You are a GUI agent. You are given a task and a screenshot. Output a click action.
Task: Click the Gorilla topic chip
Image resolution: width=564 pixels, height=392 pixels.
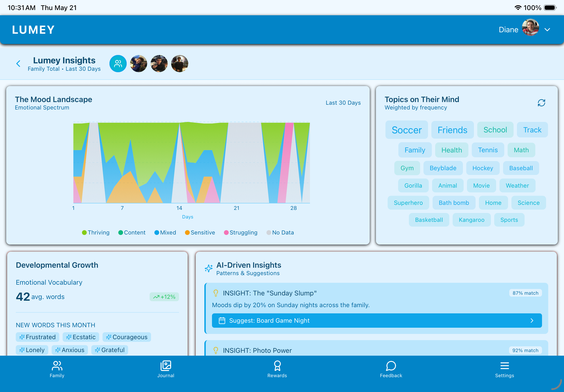(413, 185)
